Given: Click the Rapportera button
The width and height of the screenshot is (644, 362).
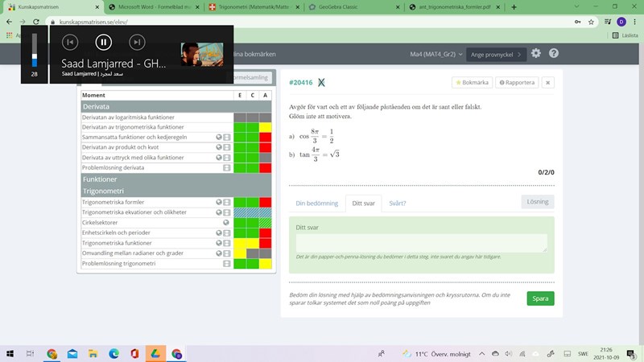Looking at the screenshot, I should point(516,82).
